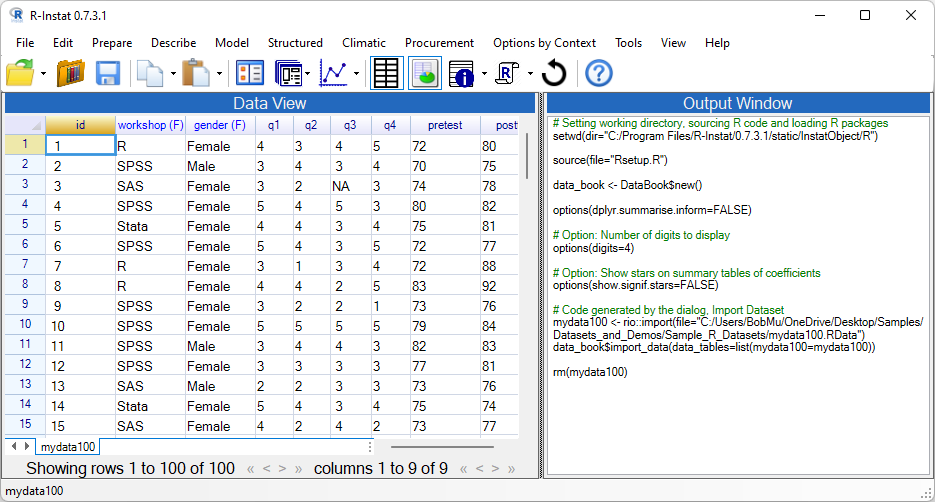Click the circular reset arrow icon
This screenshot has height=502, width=935.
554,73
